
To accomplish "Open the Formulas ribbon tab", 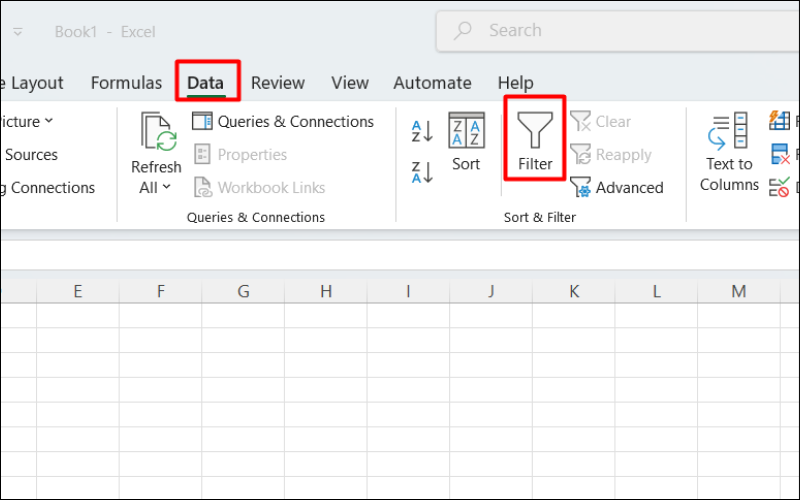I will click(x=126, y=83).
